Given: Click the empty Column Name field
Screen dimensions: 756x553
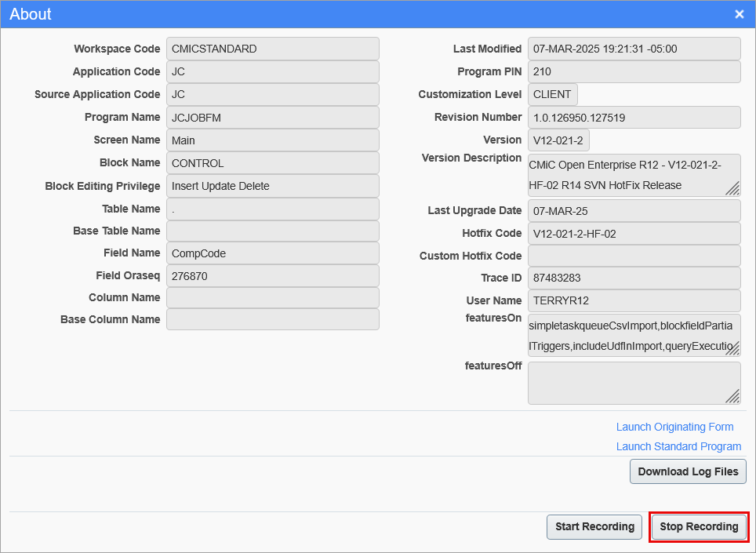Looking at the screenshot, I should pos(273,298).
